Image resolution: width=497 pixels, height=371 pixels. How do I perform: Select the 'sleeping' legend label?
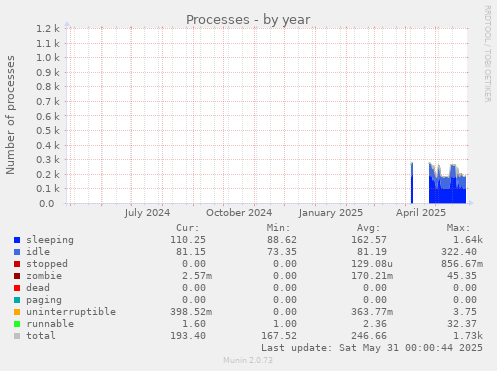pos(50,240)
